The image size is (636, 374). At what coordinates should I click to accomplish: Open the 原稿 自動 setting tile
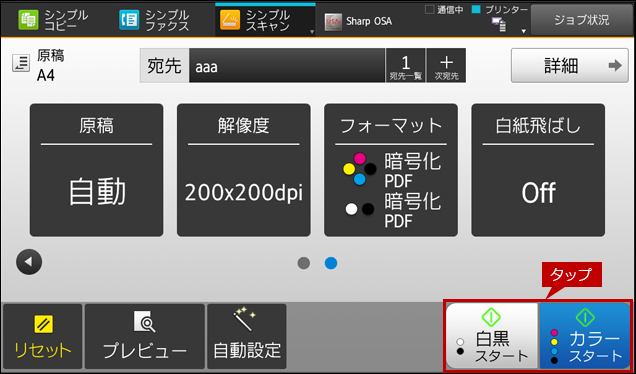point(97,170)
